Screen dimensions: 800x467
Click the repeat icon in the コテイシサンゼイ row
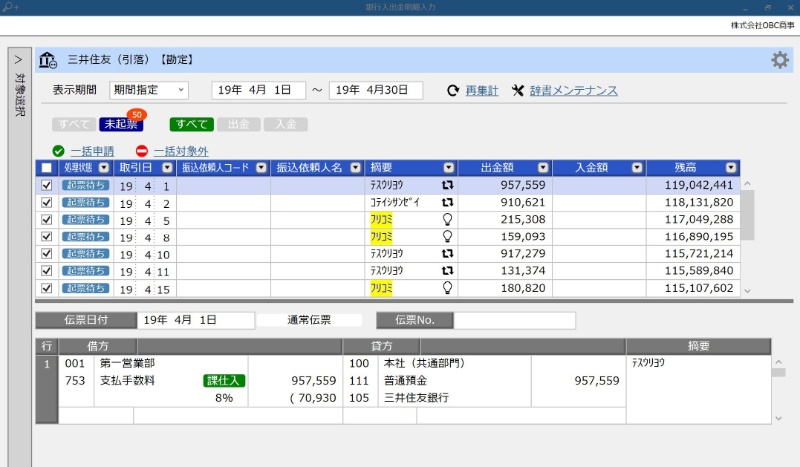447,203
